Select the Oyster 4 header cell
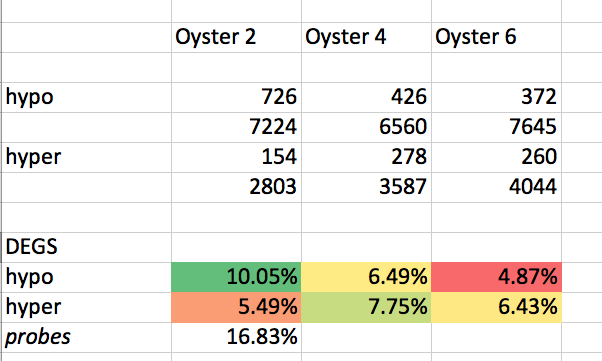The height and width of the screenshot is (361, 602). click(x=366, y=37)
